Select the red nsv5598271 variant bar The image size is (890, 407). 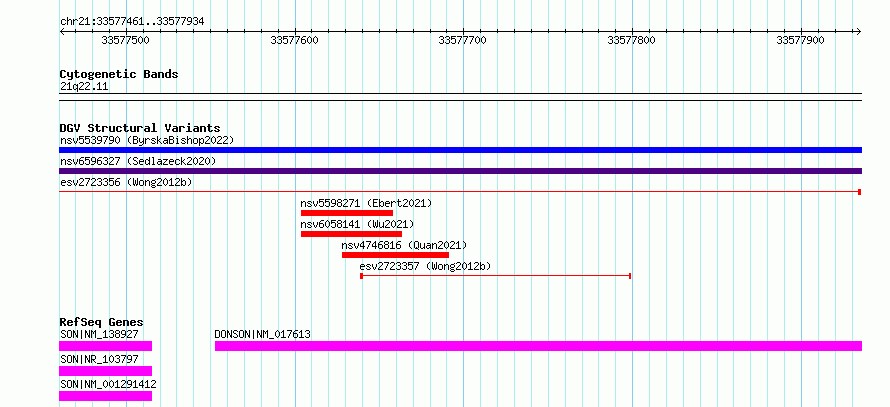point(347,213)
